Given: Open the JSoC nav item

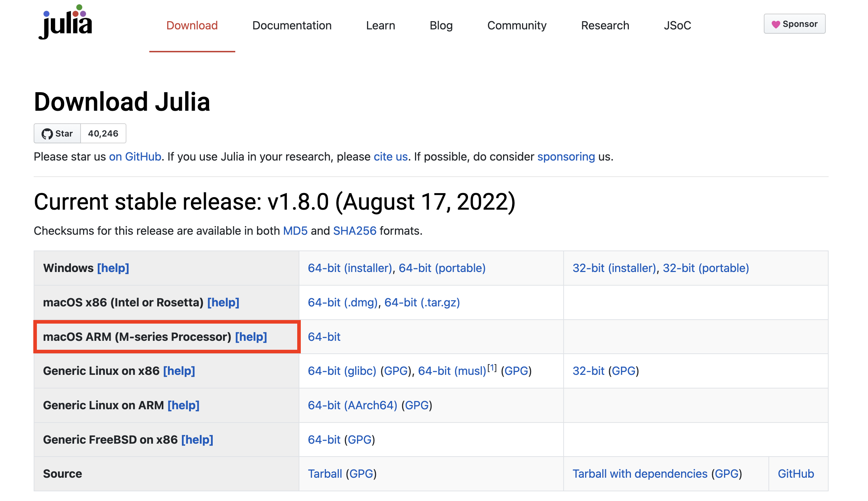Looking at the screenshot, I should [x=677, y=25].
